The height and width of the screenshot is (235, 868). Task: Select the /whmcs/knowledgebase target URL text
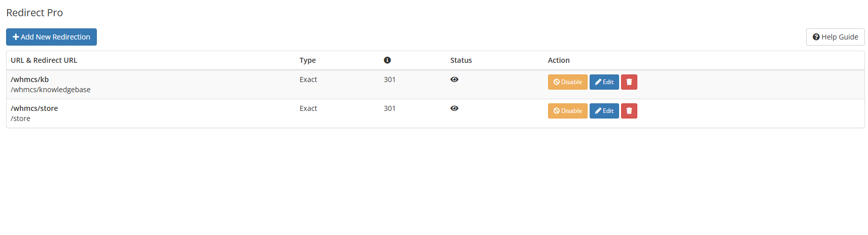pos(51,90)
